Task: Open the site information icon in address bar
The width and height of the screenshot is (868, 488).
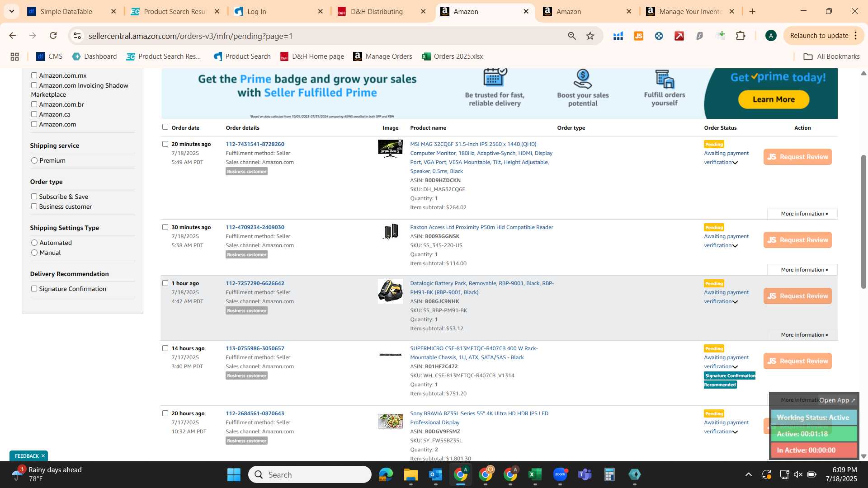Action: (77, 36)
